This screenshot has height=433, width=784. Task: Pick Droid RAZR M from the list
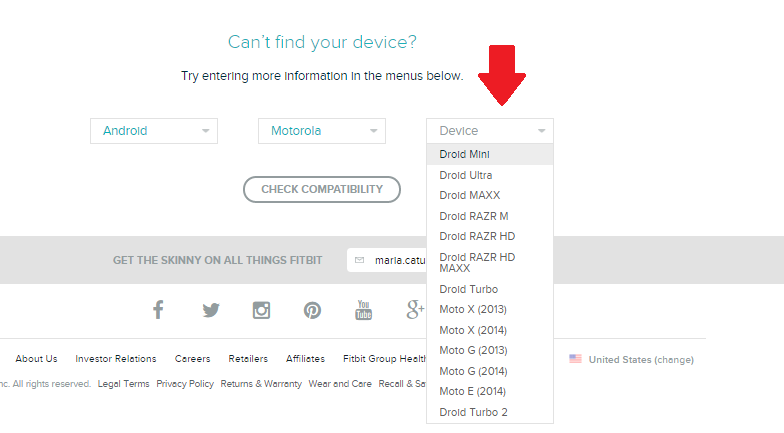tap(490, 216)
